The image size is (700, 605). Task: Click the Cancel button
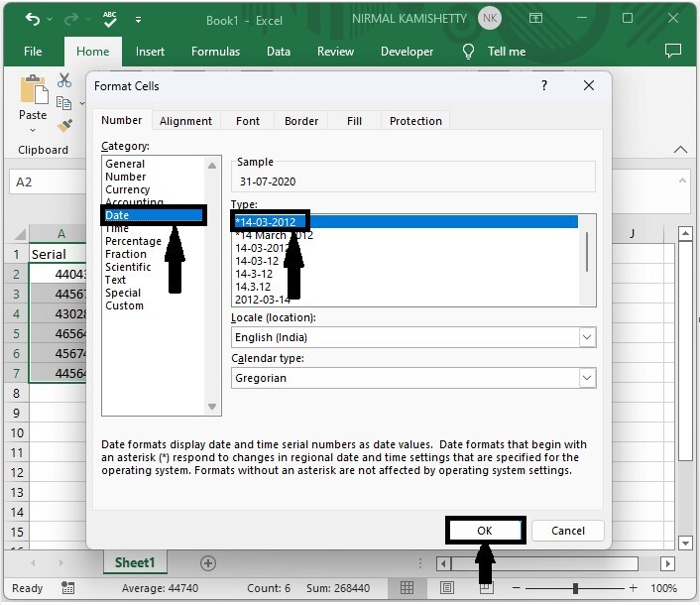pyautogui.click(x=568, y=531)
